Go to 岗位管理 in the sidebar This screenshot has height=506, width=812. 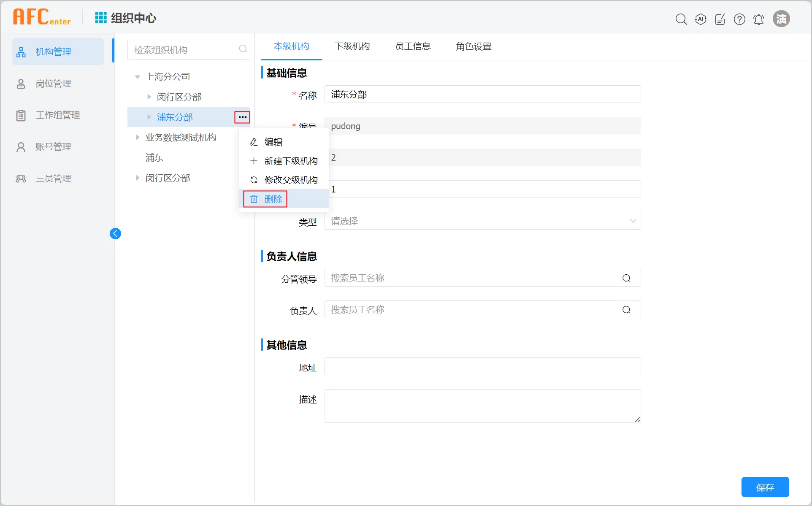53,84
